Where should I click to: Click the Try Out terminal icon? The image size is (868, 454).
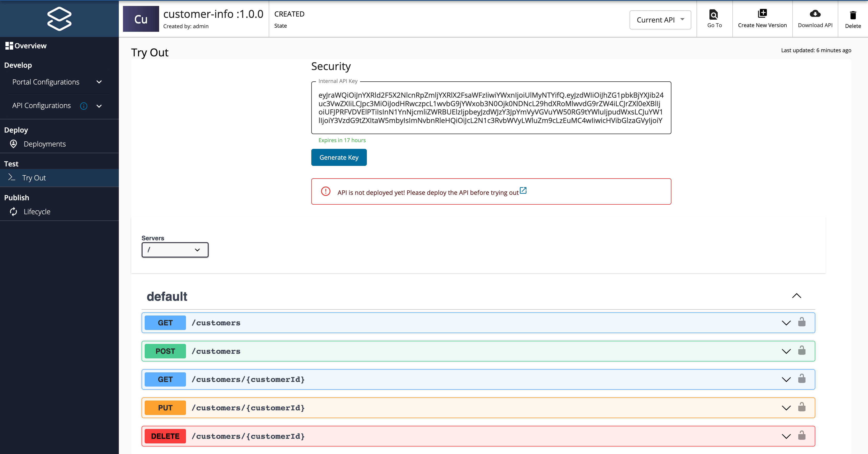pyautogui.click(x=12, y=177)
